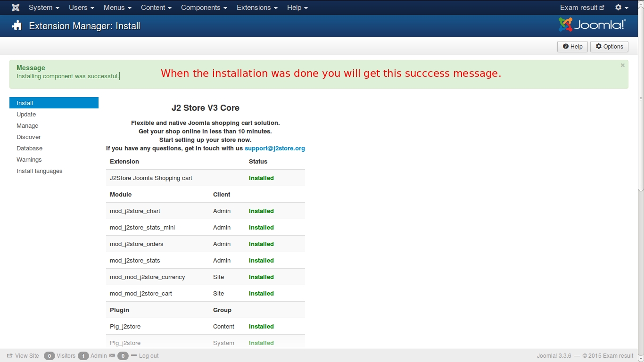Open the Exam result site link

[582, 8]
